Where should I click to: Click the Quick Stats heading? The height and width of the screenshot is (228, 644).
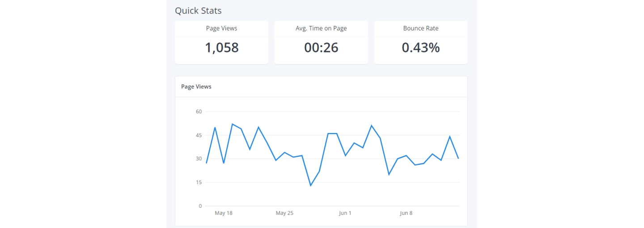pyautogui.click(x=198, y=11)
